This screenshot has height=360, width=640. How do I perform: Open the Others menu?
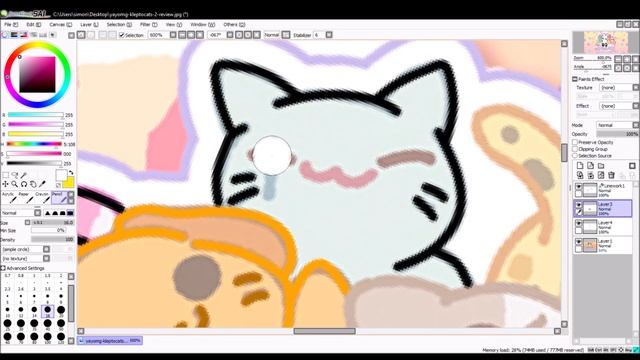(234, 24)
